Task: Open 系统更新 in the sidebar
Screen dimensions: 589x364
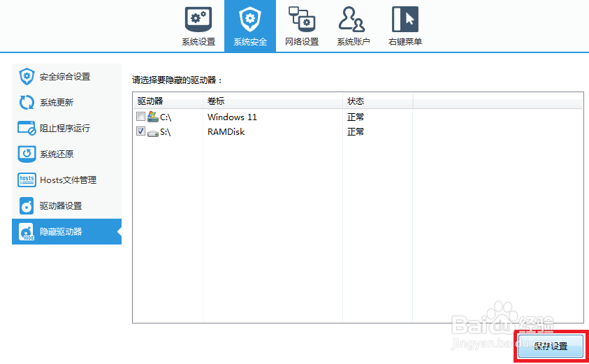Action: click(67, 102)
